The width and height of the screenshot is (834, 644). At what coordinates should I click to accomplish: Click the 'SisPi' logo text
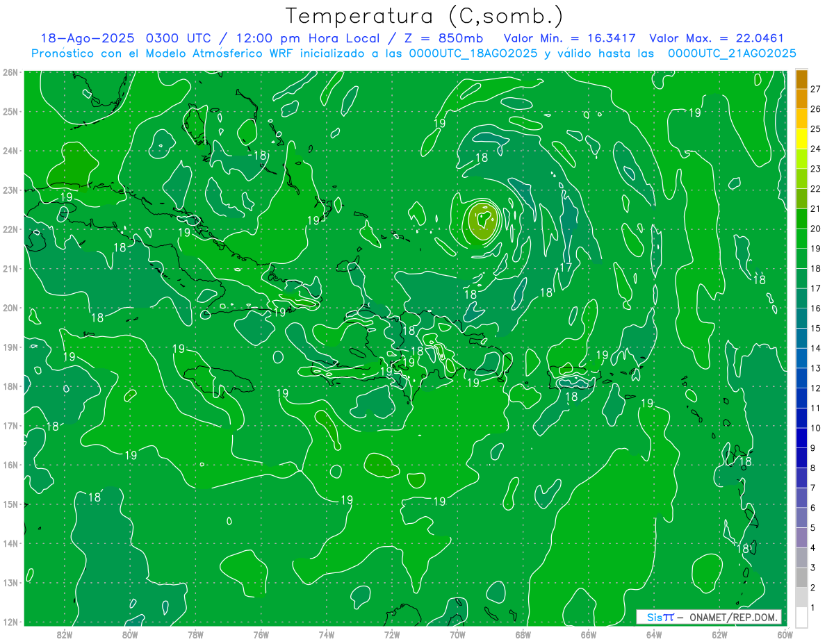pyautogui.click(x=660, y=617)
